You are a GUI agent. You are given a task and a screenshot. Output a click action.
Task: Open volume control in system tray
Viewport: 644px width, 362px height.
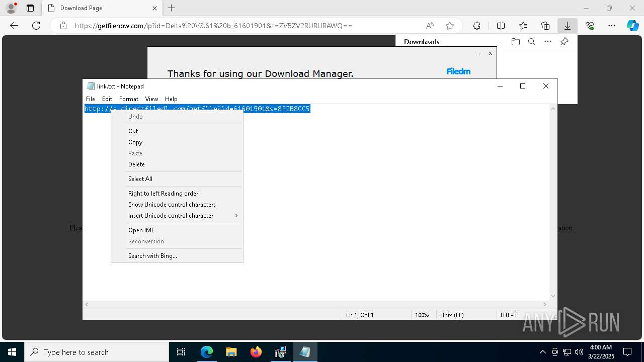click(x=579, y=352)
